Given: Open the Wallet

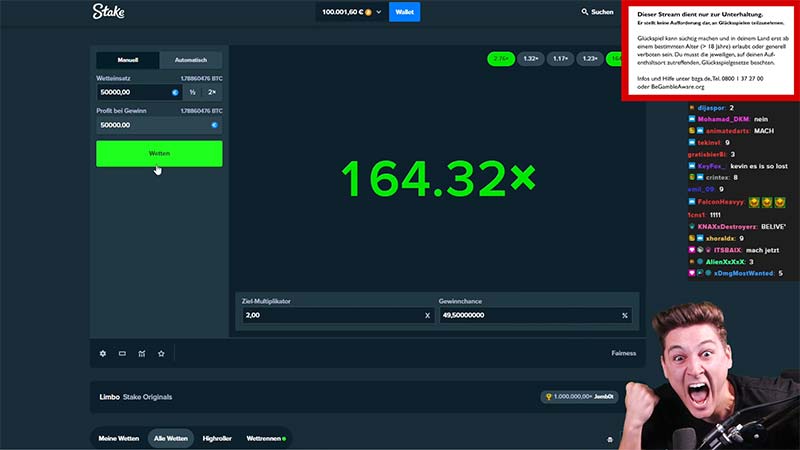Looking at the screenshot, I should point(405,12).
